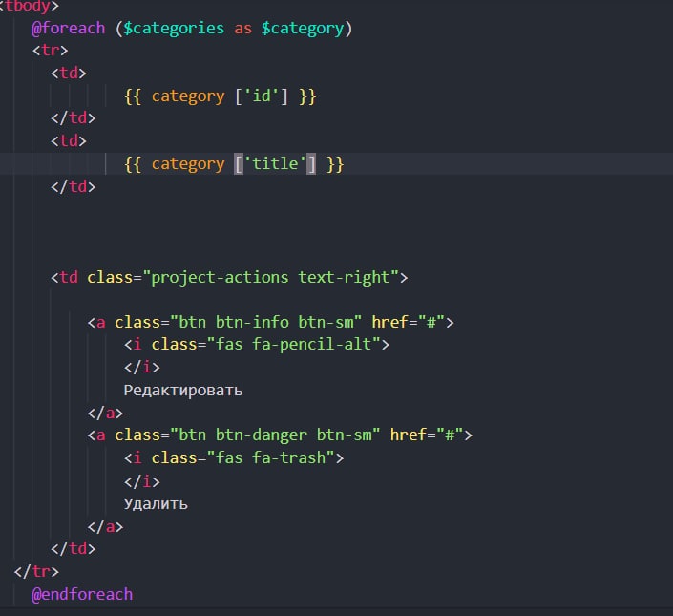
Task: Click the @endforeach directive
Action: click(82, 594)
